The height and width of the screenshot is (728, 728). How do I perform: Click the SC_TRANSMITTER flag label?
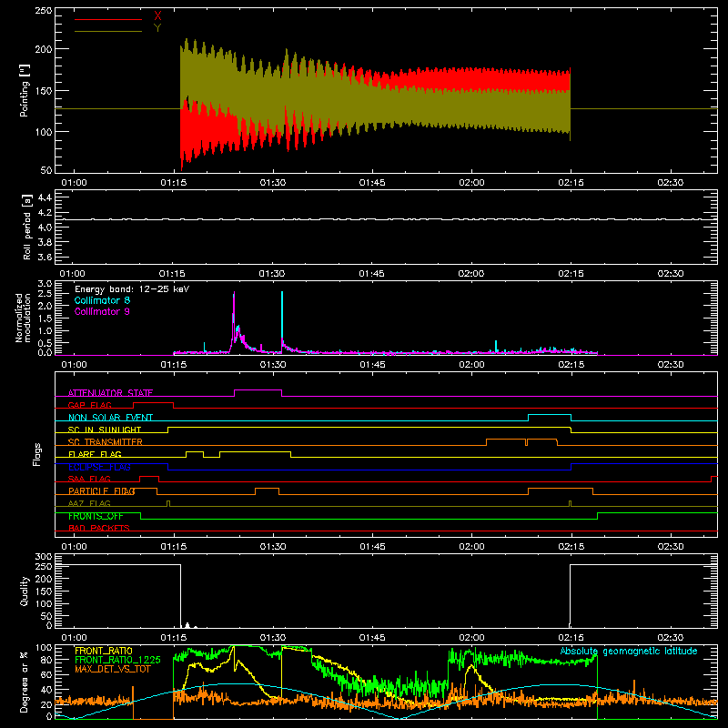106,441
